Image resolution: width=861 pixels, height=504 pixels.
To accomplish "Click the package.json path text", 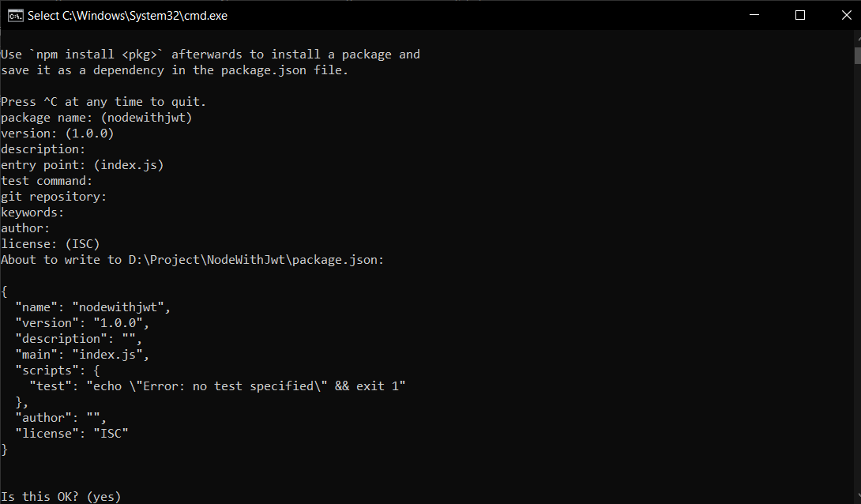I will pos(256,260).
